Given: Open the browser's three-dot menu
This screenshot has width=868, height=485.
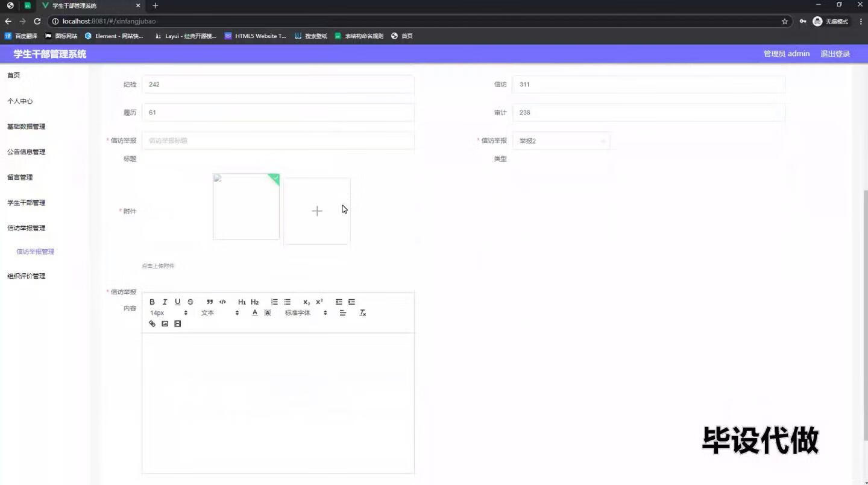Looking at the screenshot, I should pyautogui.click(x=861, y=21).
